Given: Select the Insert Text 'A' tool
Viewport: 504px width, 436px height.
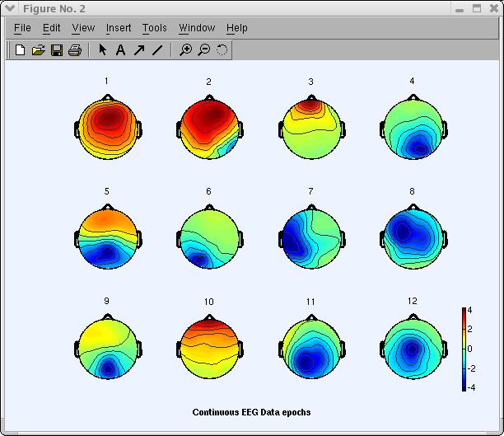Looking at the screenshot, I should pyautogui.click(x=120, y=50).
